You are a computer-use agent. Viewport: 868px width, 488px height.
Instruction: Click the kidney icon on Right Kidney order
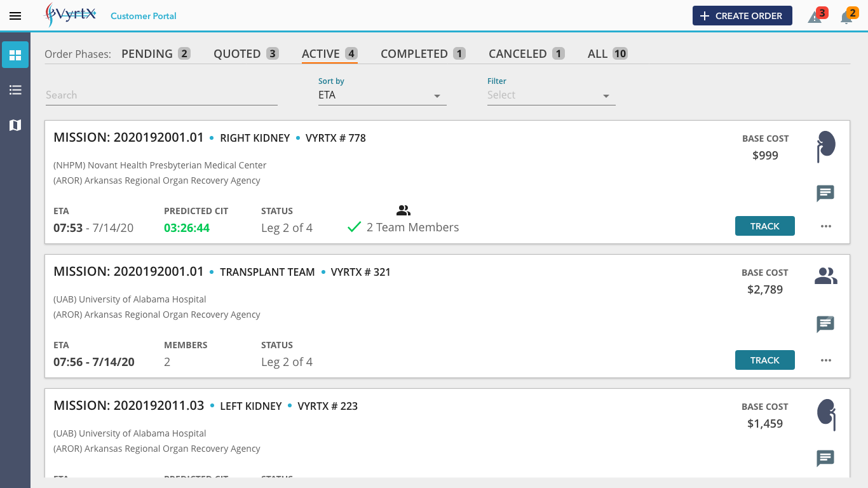825,147
